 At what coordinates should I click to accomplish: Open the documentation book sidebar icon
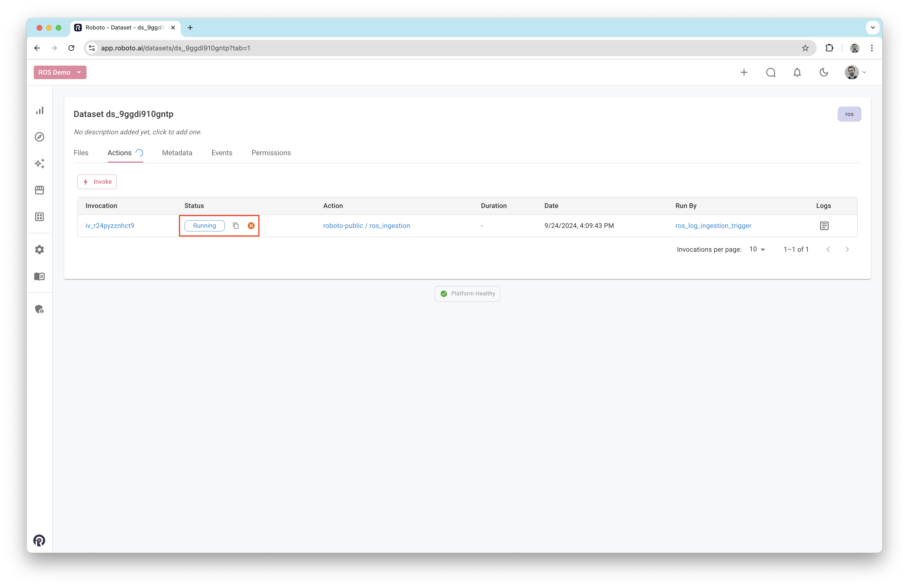[40, 276]
